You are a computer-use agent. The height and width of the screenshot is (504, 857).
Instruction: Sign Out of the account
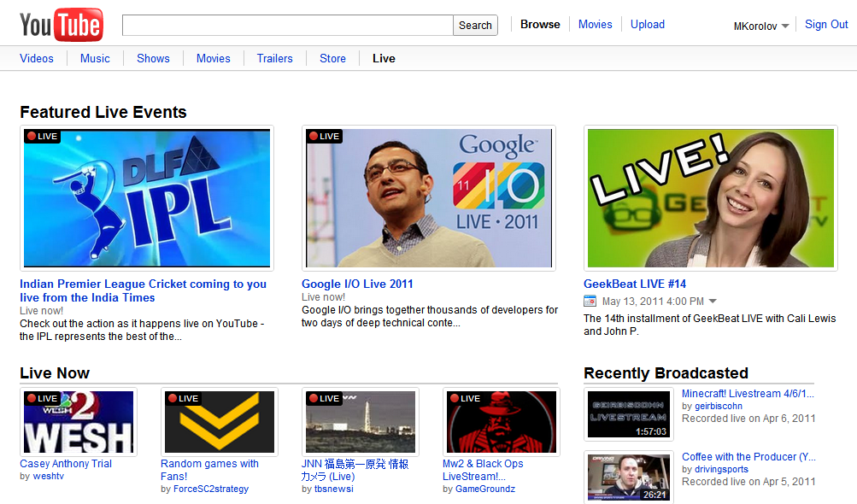tap(826, 24)
